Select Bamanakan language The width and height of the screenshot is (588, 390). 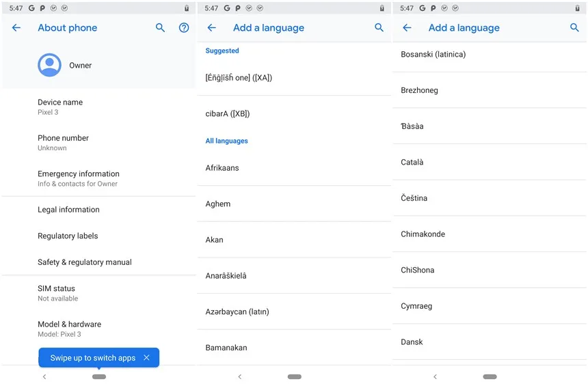tap(295, 348)
